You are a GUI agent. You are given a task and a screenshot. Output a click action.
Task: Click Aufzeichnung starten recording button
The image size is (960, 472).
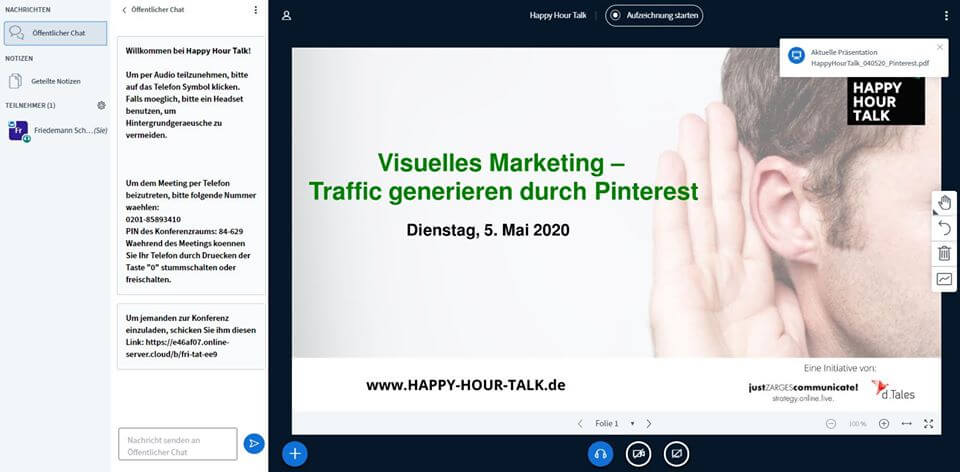pyautogui.click(x=654, y=15)
